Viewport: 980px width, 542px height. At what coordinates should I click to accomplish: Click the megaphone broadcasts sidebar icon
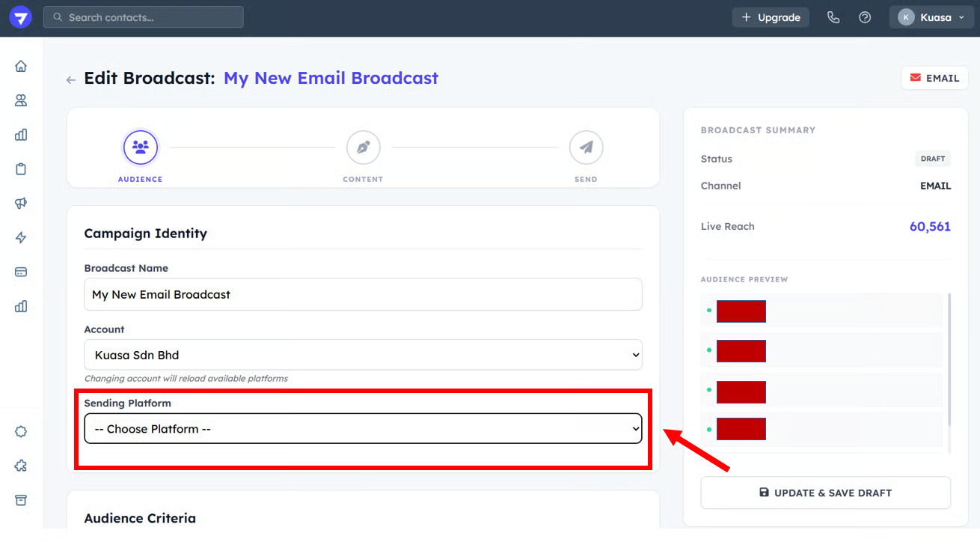(x=21, y=204)
